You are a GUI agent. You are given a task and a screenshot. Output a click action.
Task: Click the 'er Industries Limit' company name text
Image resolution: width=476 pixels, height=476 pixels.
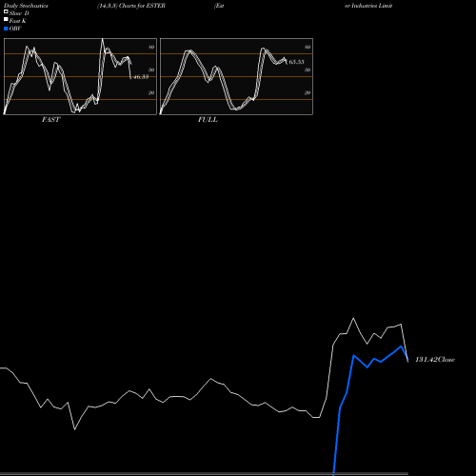pos(368,6)
